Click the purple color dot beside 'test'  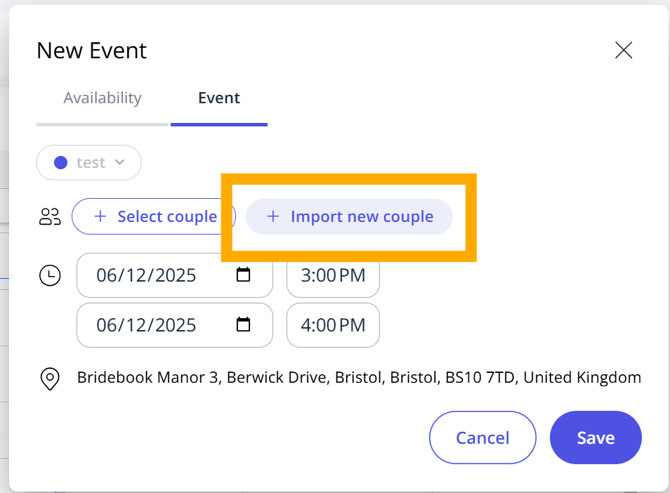[61, 163]
